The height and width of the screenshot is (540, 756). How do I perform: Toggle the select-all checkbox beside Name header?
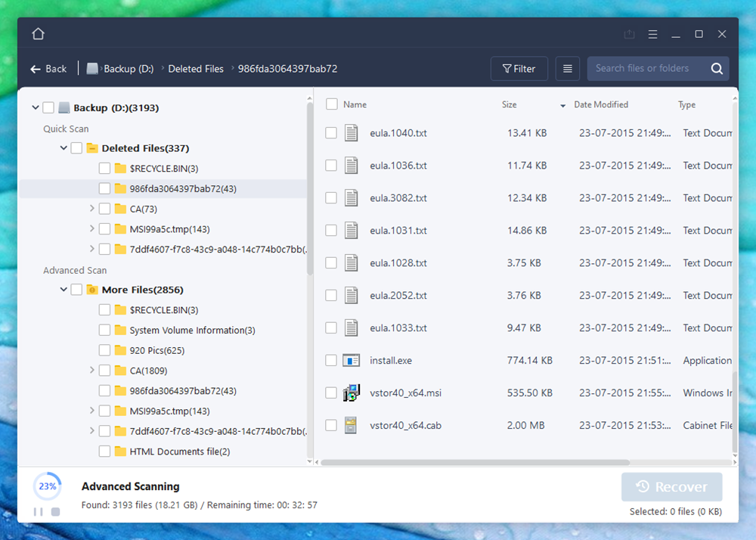[x=332, y=104]
